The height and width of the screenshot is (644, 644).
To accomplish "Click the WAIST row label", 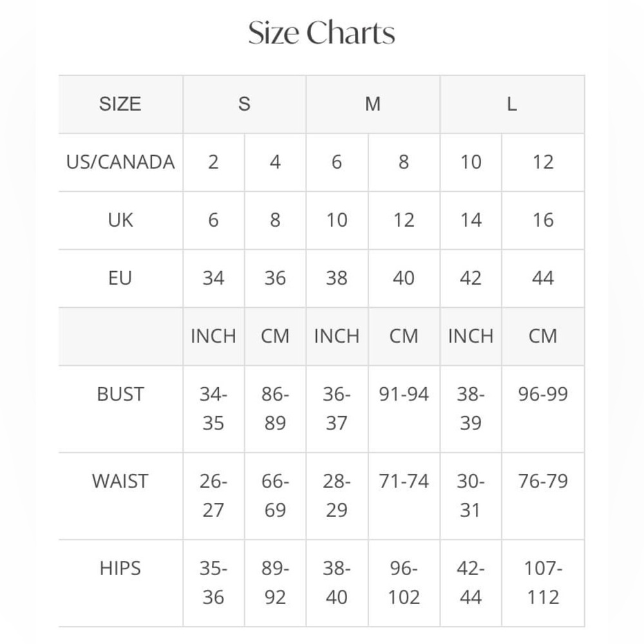I will coord(120,481).
